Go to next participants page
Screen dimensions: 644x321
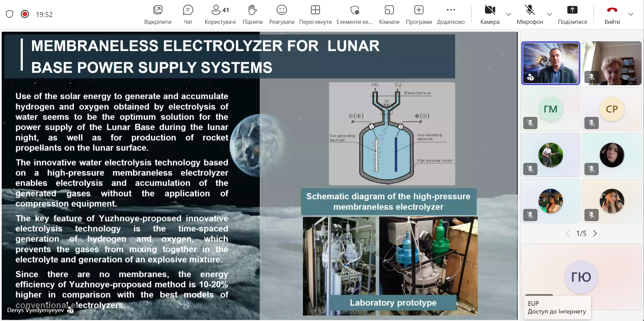(x=595, y=233)
